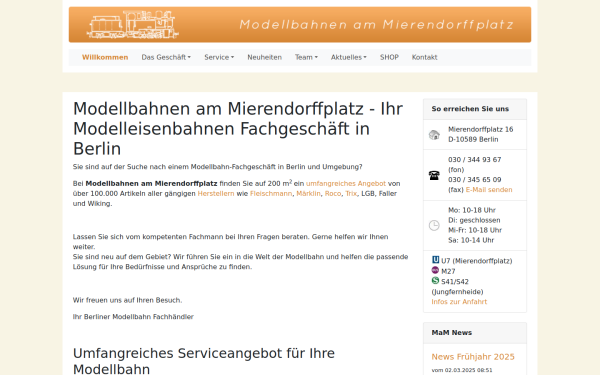Click the news date 'vom 02.03.2025 08:51'

pos(462,370)
